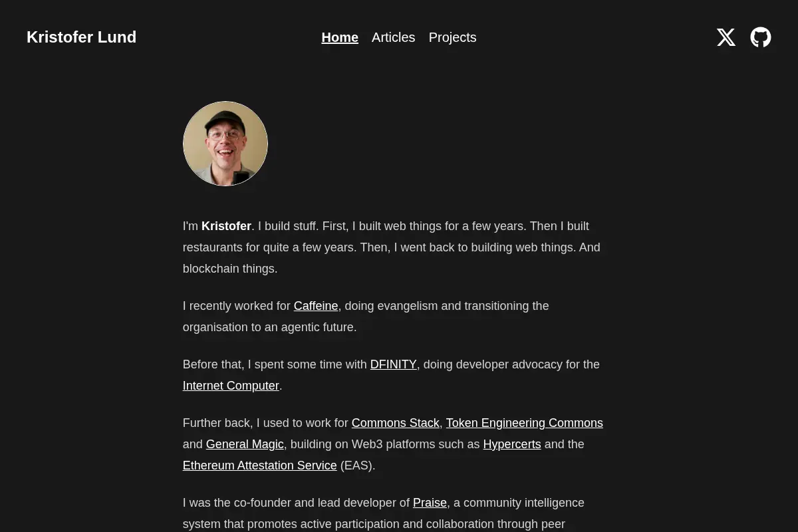Click the Kristofer Lund site title
This screenshot has width=798, height=532.
[81, 37]
